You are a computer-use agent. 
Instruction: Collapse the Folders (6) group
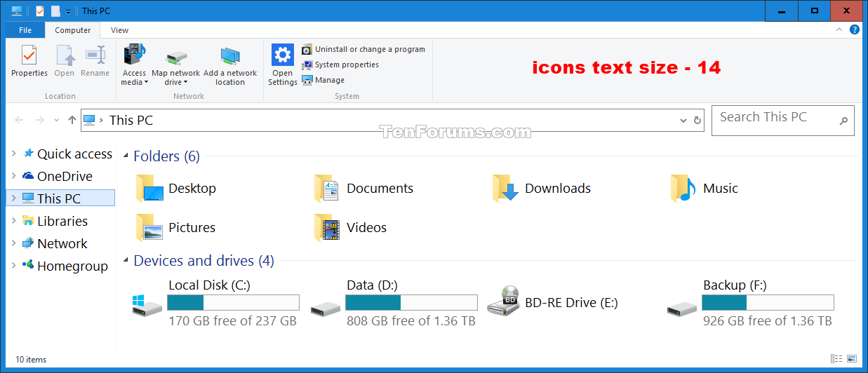point(126,156)
